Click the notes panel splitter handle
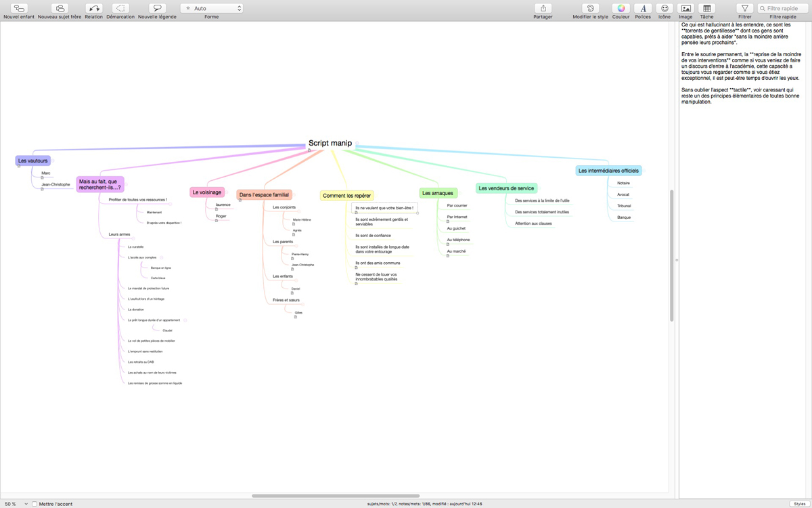This screenshot has width=812, height=508. [x=677, y=260]
